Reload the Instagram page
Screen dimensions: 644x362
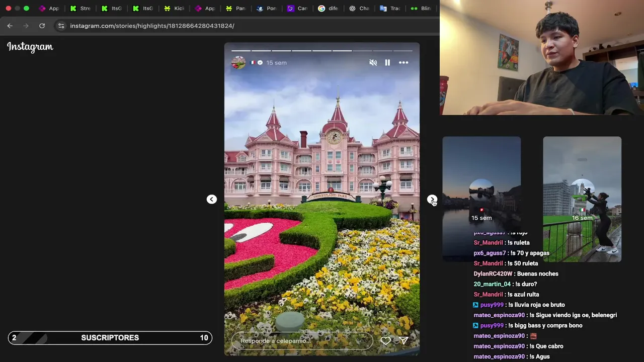(42, 26)
